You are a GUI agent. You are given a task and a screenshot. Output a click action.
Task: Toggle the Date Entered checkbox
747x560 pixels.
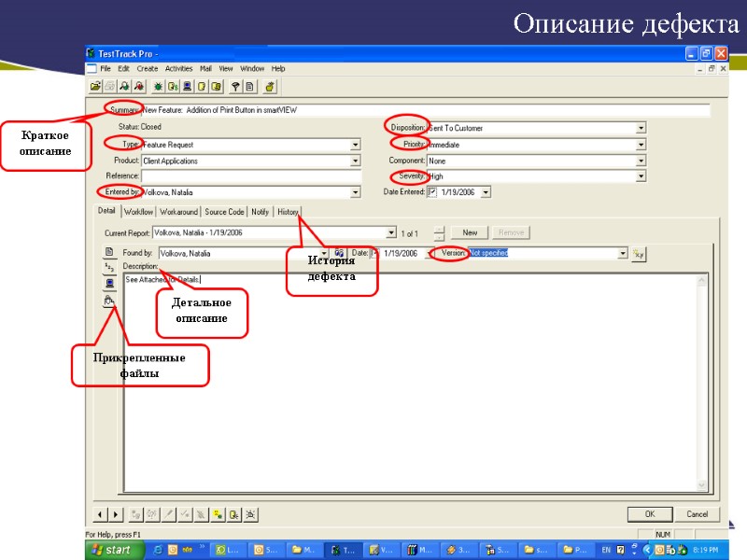(x=432, y=192)
